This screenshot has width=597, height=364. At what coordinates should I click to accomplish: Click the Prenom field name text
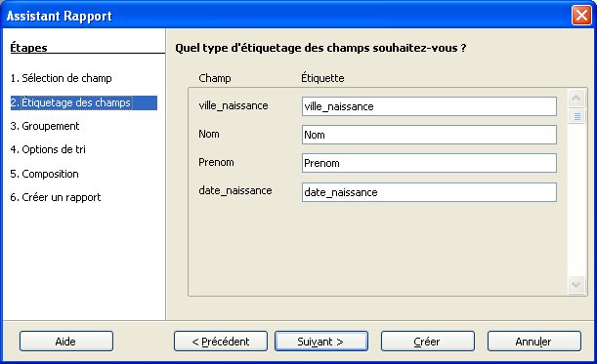216,162
